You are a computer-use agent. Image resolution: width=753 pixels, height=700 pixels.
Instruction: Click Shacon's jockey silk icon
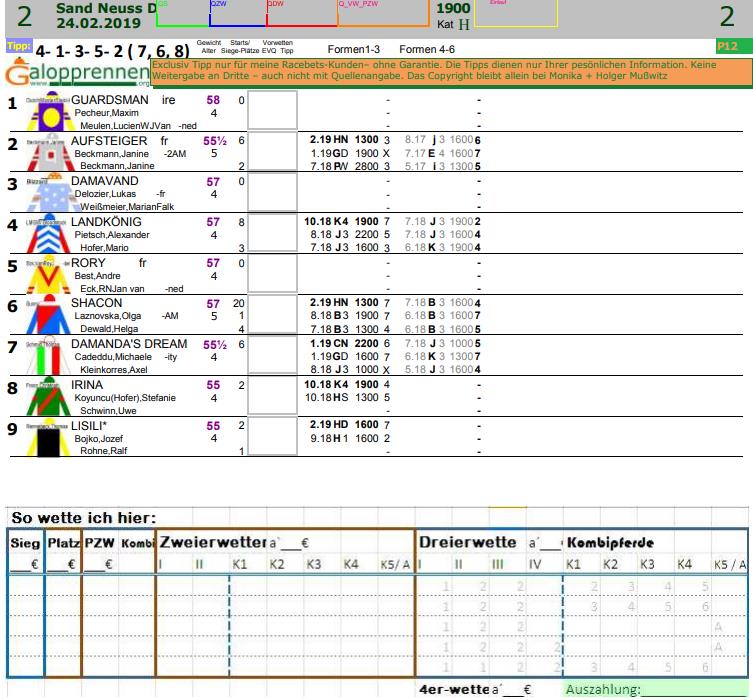(x=47, y=316)
